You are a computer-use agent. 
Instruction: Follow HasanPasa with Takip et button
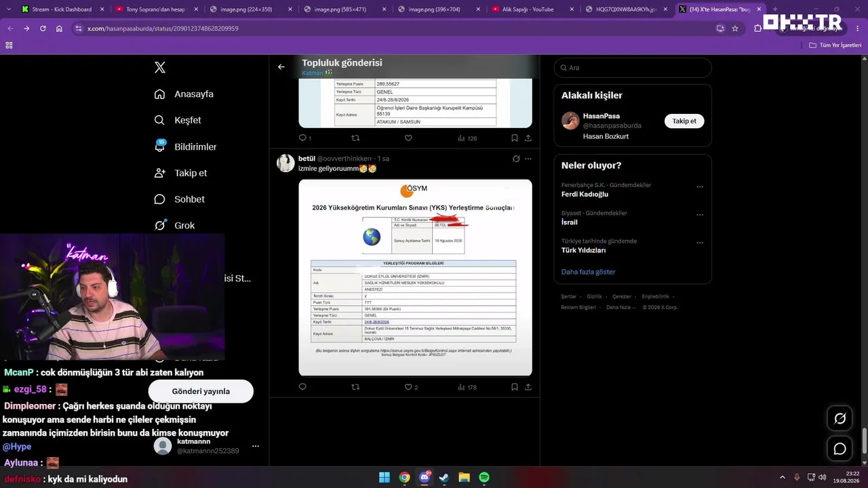pyautogui.click(x=684, y=121)
